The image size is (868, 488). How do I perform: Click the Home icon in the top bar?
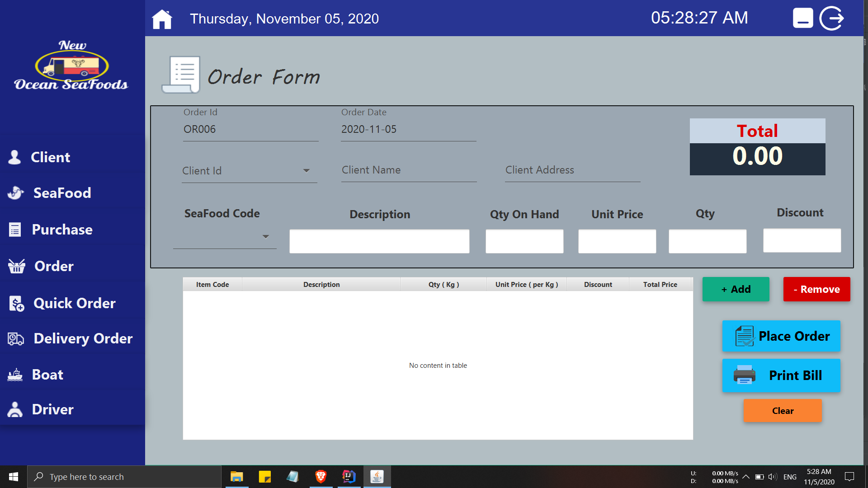point(162,19)
